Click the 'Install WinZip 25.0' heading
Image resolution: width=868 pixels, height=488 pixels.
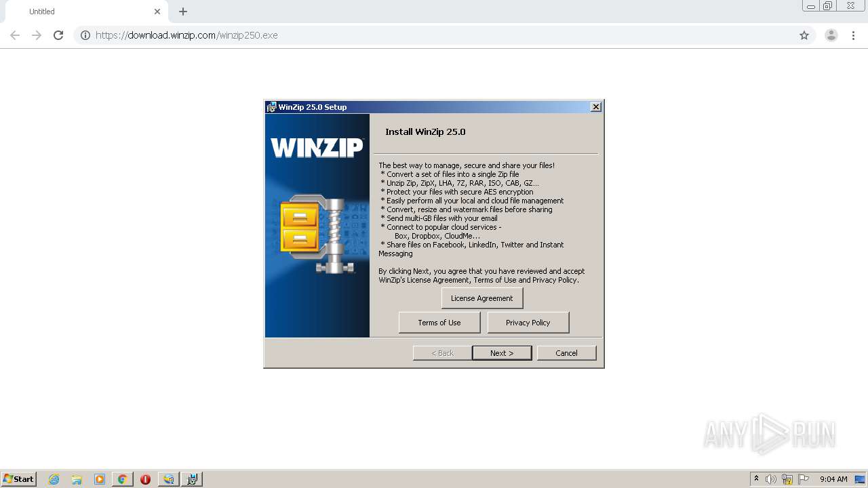425,131
